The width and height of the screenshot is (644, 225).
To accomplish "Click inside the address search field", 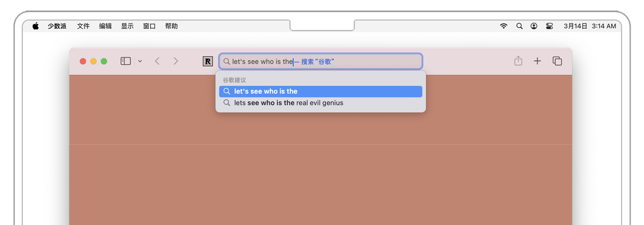I will click(x=320, y=61).
